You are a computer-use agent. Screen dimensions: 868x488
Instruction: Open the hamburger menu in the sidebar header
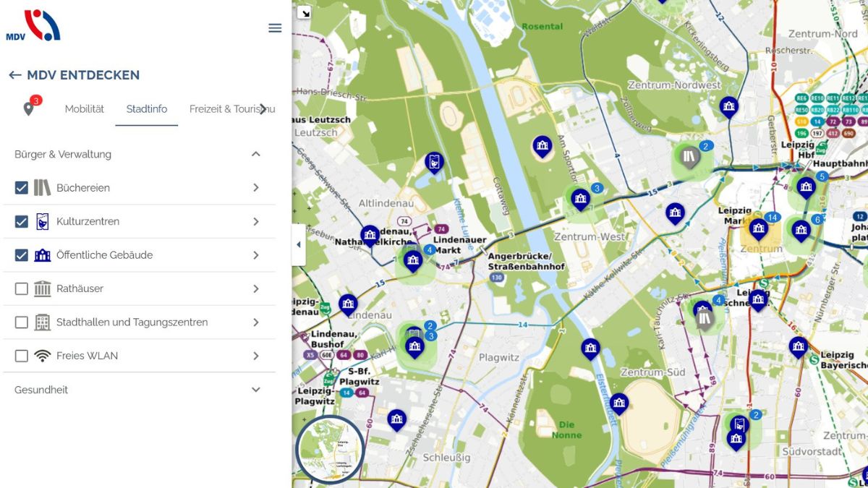[275, 28]
